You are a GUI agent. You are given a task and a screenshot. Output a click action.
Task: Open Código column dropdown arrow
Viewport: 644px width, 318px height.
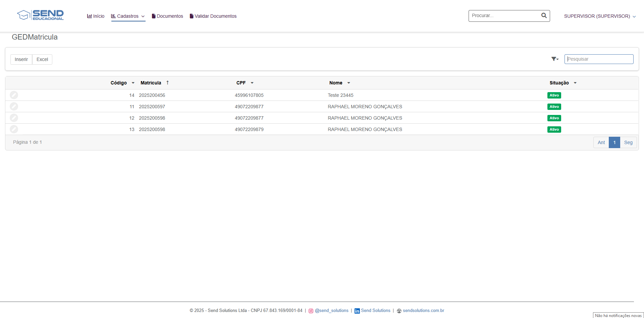coord(133,83)
